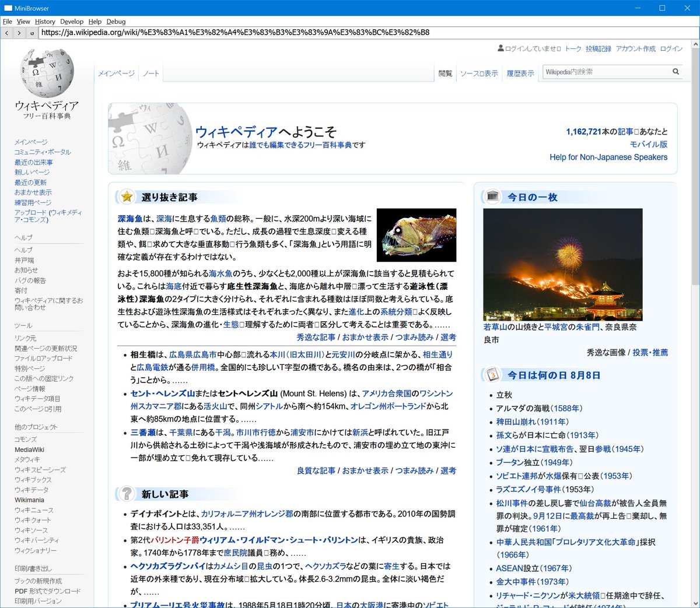
Task: Click the ログイン link at top right
Action: (671, 49)
